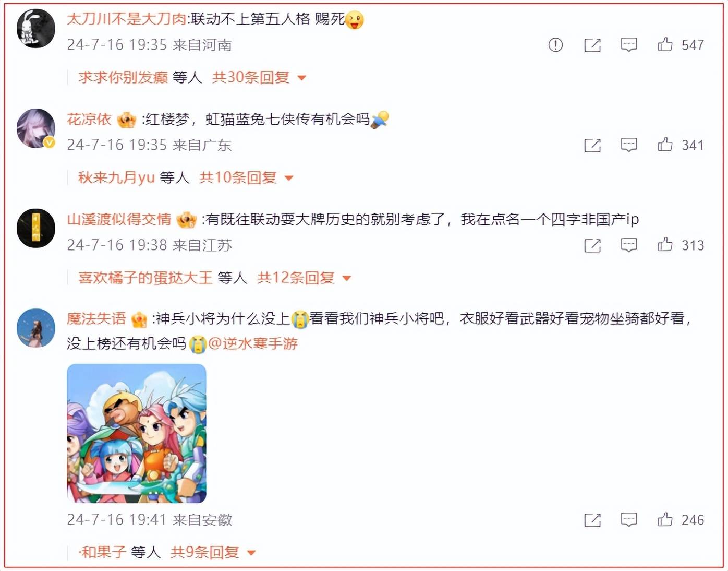Open the @逆水寒手游 mention link
Viewport: 728px width, 571px height.
(x=252, y=343)
